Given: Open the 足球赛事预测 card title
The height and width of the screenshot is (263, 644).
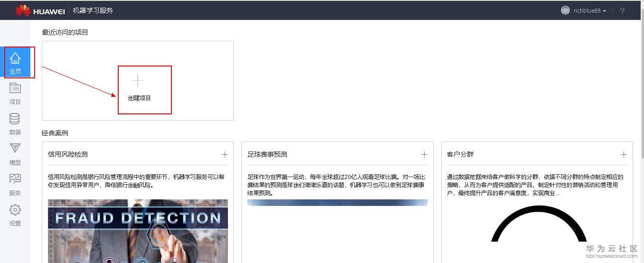Looking at the screenshot, I should [267, 154].
